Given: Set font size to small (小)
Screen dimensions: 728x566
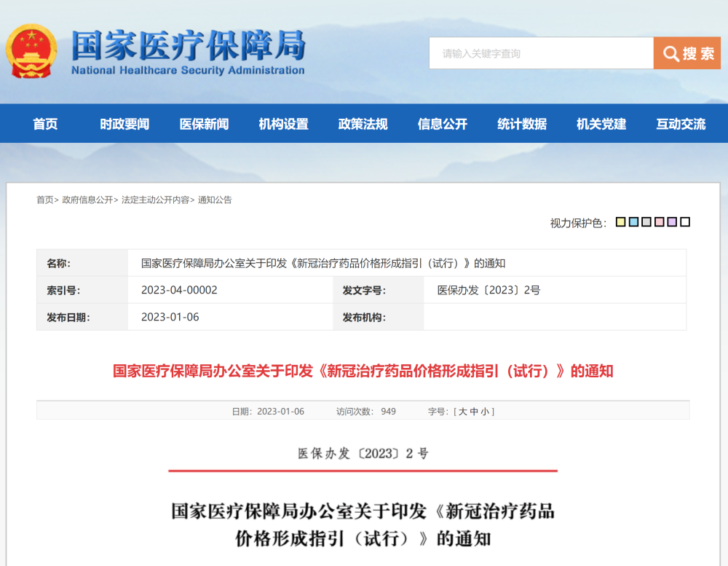Looking at the screenshot, I should [x=485, y=412].
